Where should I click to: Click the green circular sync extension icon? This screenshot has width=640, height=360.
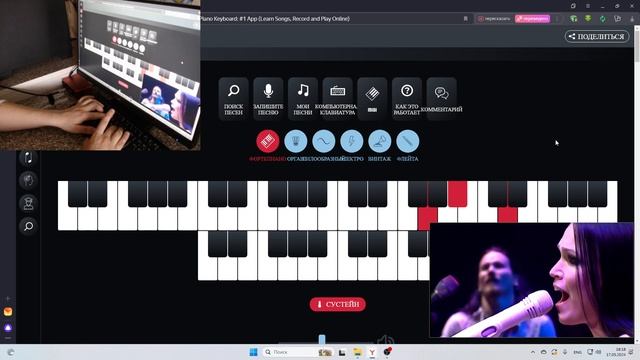603,19
